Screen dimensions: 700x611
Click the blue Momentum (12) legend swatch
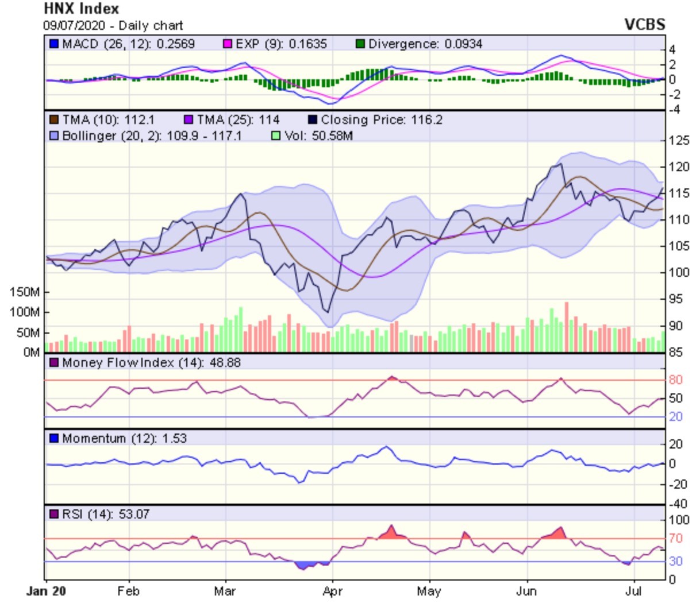(x=55, y=438)
